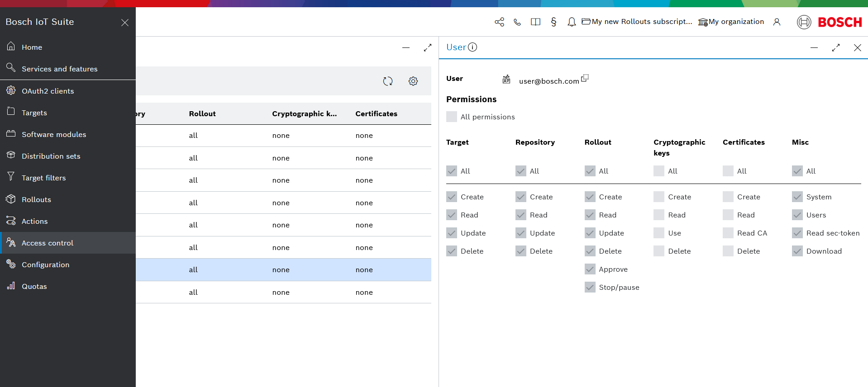Open the documentation book icon
Viewport: 868px width, 387px height.
point(535,22)
